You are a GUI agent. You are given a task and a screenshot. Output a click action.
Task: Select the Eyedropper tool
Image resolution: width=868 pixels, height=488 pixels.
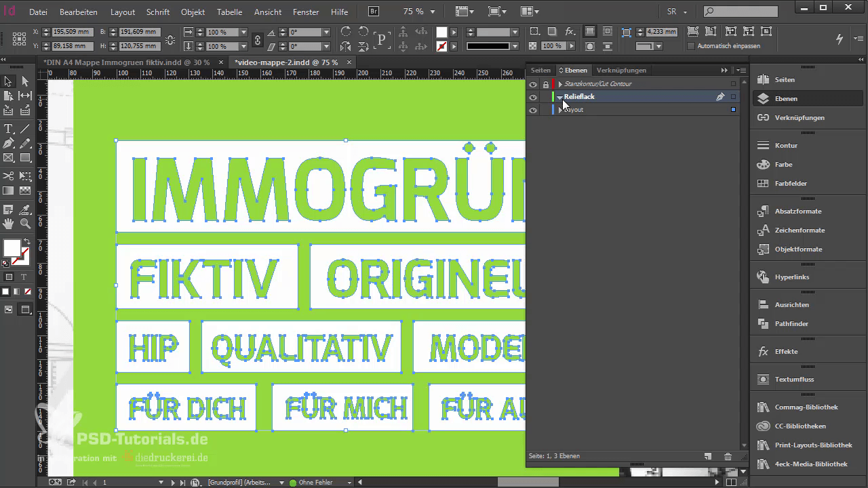pos(25,209)
